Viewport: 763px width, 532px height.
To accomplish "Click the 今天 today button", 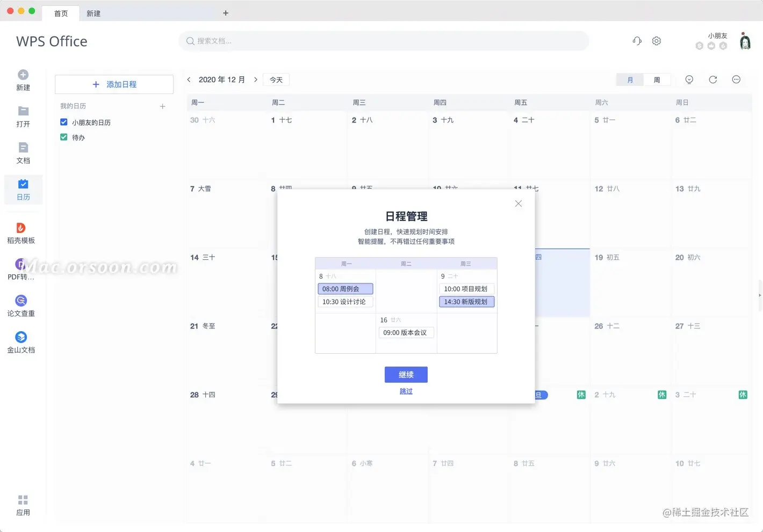I will pos(276,79).
